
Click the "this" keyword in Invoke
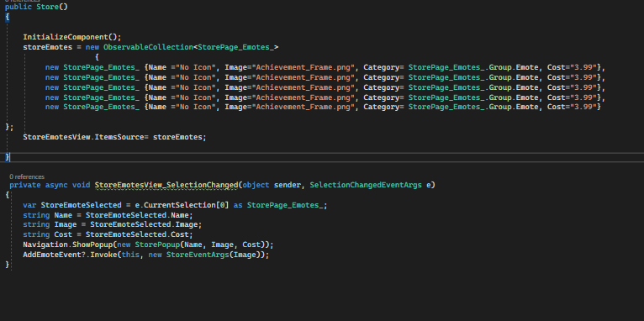130,255
